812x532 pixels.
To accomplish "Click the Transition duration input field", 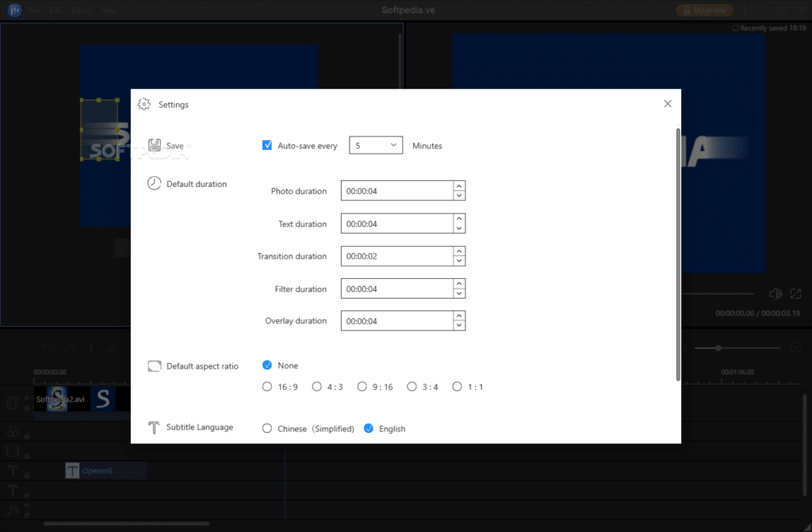I will 396,256.
